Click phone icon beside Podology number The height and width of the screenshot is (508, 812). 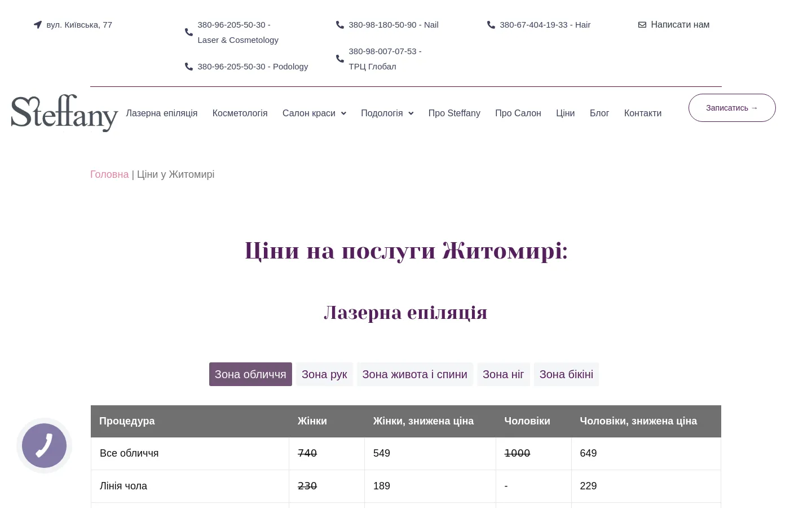[189, 67]
